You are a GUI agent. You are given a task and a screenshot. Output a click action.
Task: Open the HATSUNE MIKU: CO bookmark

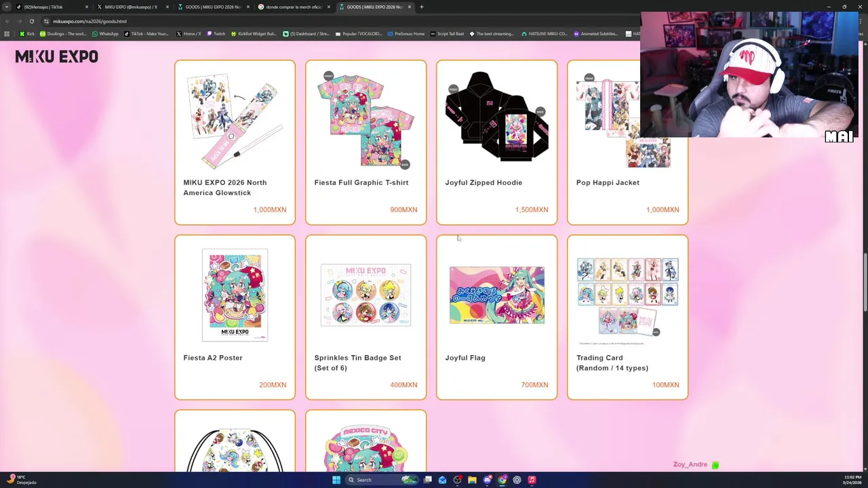[543, 34]
